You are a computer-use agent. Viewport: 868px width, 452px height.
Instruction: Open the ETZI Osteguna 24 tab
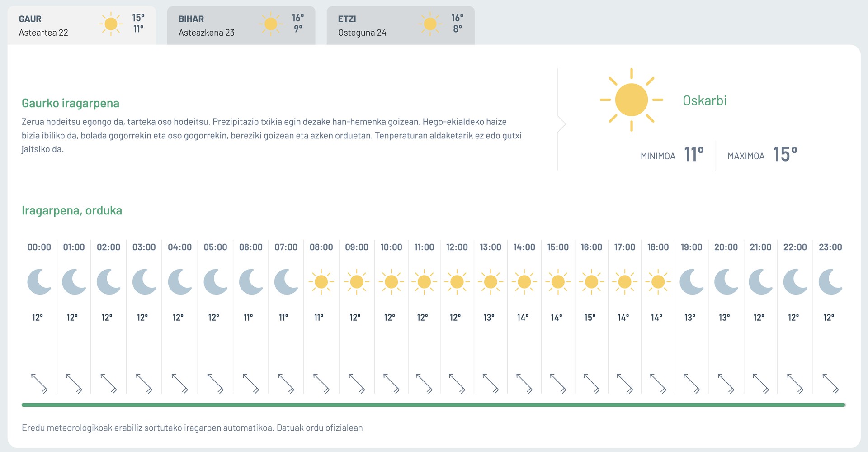401,25
